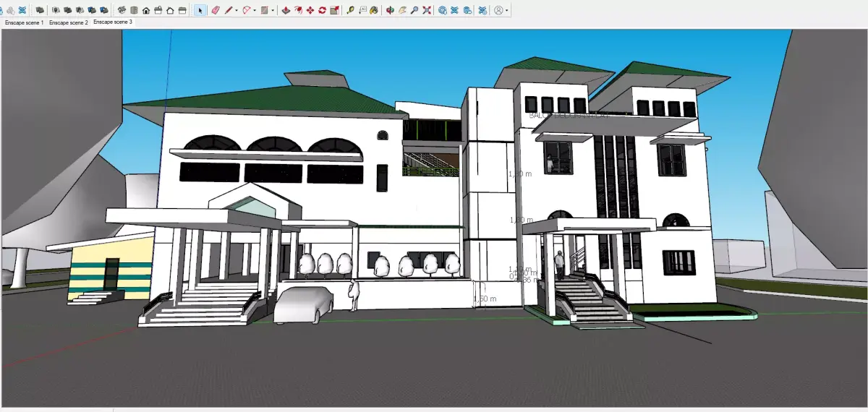Open the user account icon
The height and width of the screenshot is (412, 868).
[498, 10]
